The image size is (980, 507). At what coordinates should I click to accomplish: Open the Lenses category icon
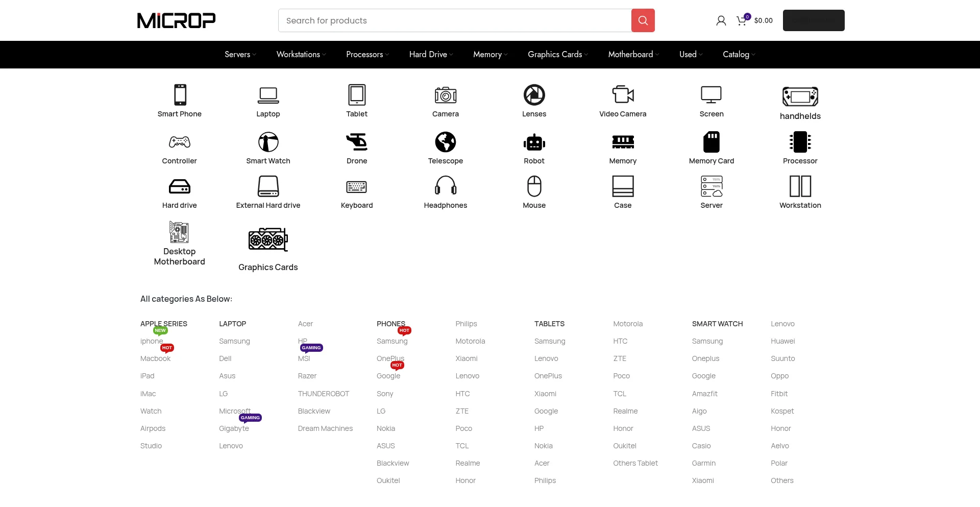coord(534,95)
